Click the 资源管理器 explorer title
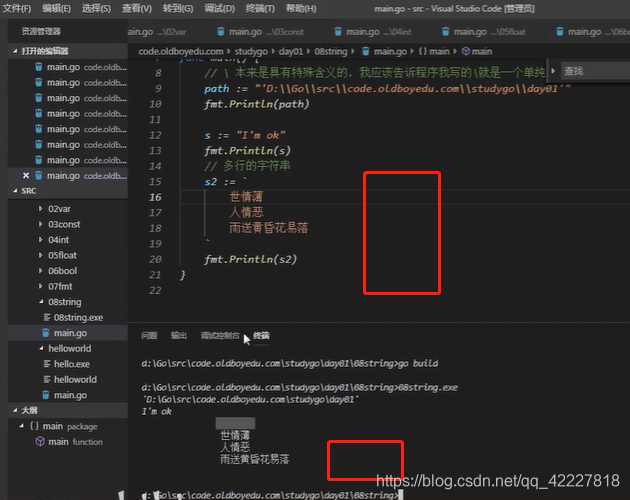This screenshot has height=500, width=630. click(41, 31)
